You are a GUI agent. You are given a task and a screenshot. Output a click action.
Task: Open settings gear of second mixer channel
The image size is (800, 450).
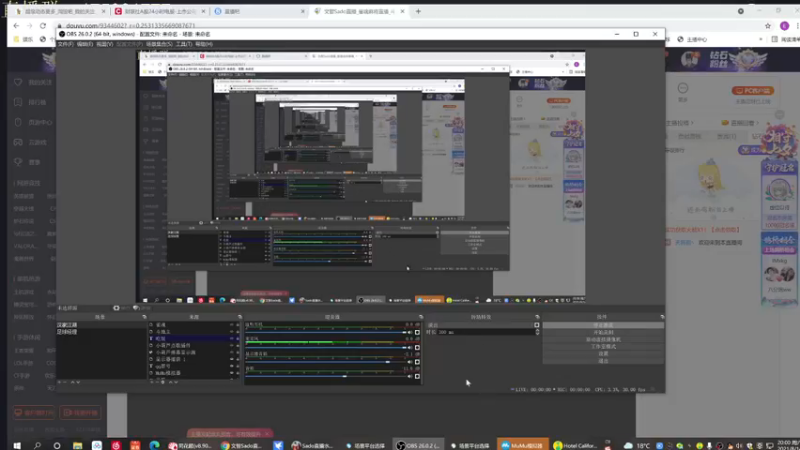[417, 347]
